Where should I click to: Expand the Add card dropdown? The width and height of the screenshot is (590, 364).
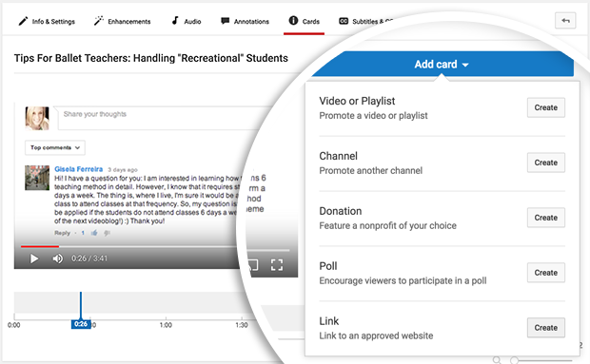coord(442,65)
